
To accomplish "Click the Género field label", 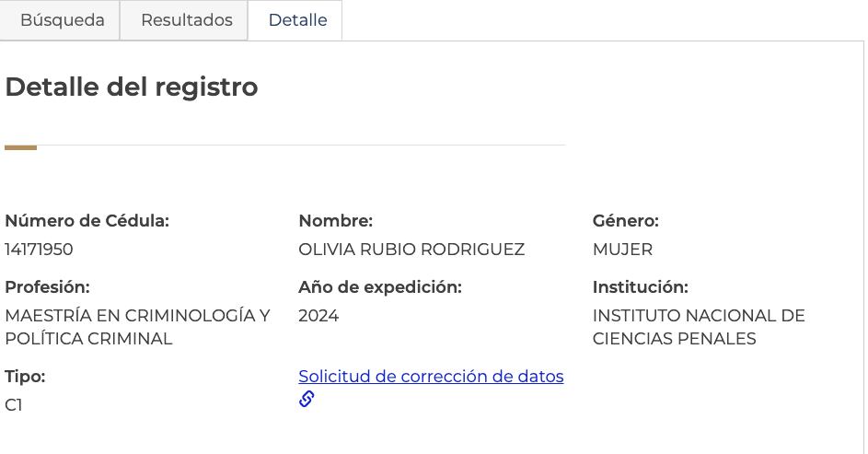I will [625, 221].
